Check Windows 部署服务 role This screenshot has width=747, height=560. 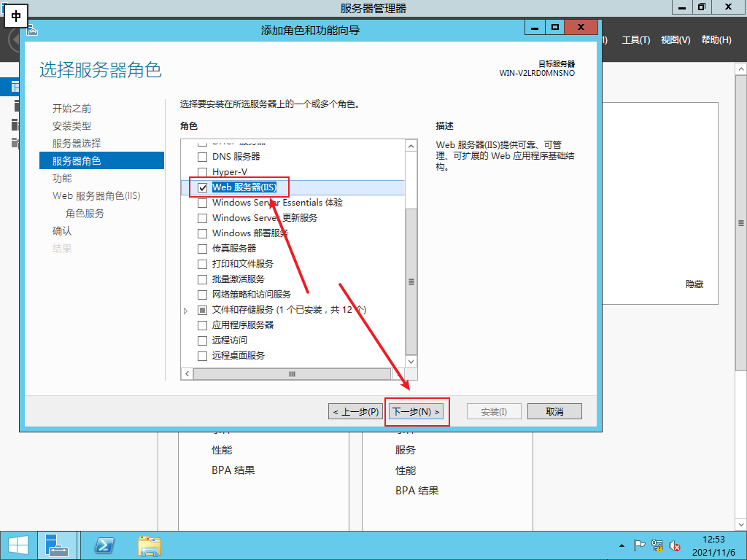203,233
